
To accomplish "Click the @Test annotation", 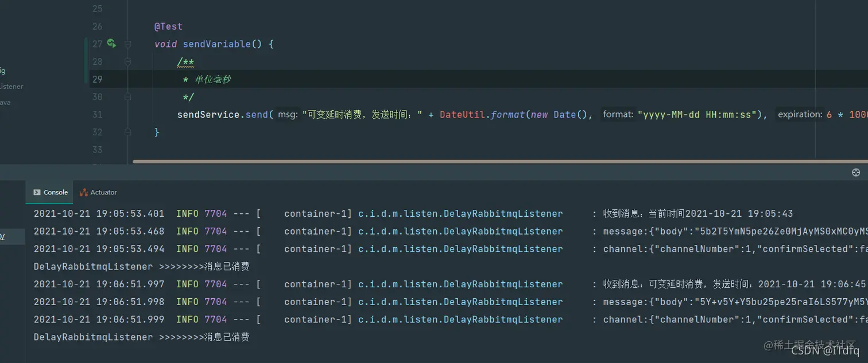I will [168, 26].
